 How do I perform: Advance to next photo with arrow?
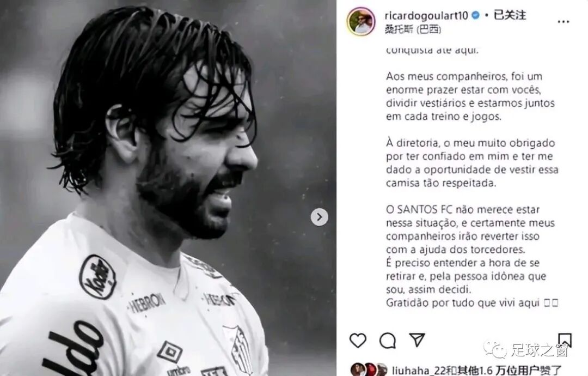pos(319,217)
